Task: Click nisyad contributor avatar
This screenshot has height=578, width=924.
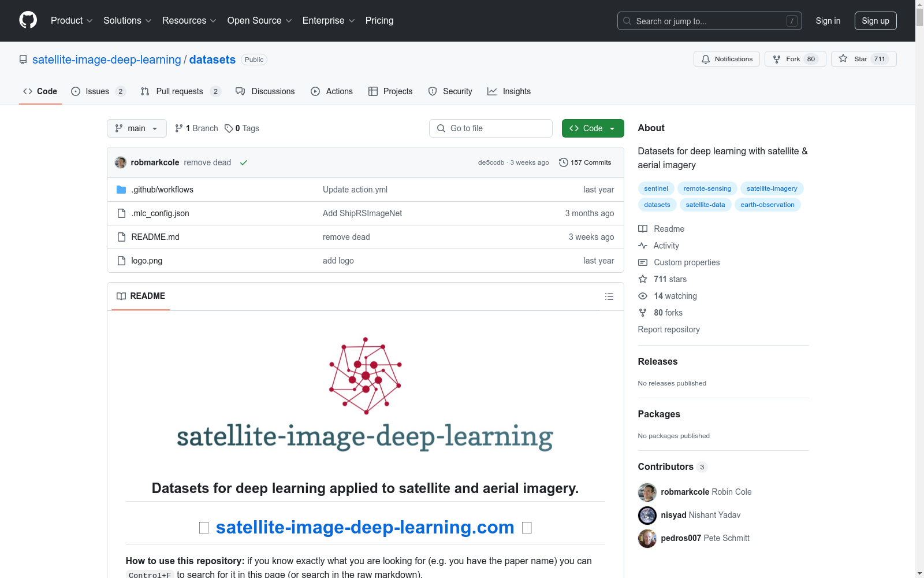Action: [x=647, y=515]
